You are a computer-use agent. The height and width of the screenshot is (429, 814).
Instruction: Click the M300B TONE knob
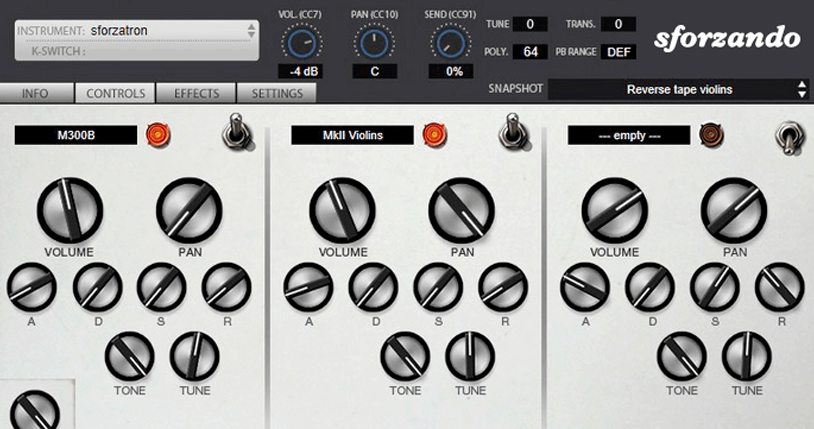pyautogui.click(x=130, y=355)
